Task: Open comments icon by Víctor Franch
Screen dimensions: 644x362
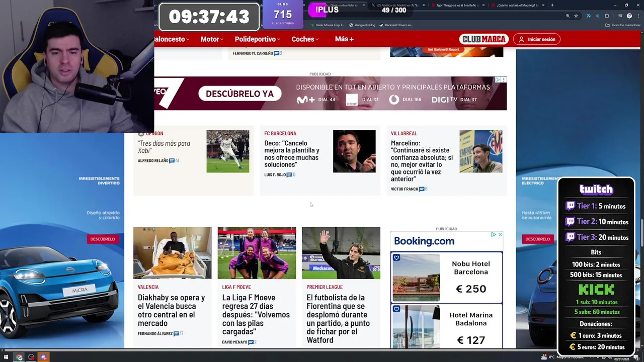Action: coord(423,189)
